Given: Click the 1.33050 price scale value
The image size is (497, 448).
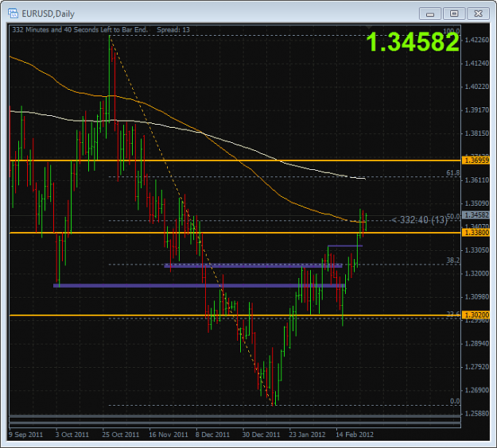Looking at the screenshot, I should (476, 250).
